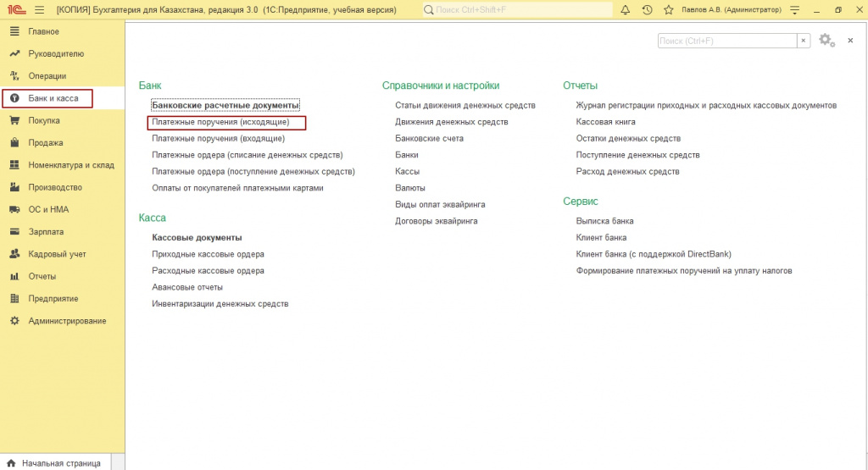Image resolution: width=868 pixels, height=470 pixels.
Task: Open the hamburger main menu icon
Action: pyautogui.click(x=39, y=10)
